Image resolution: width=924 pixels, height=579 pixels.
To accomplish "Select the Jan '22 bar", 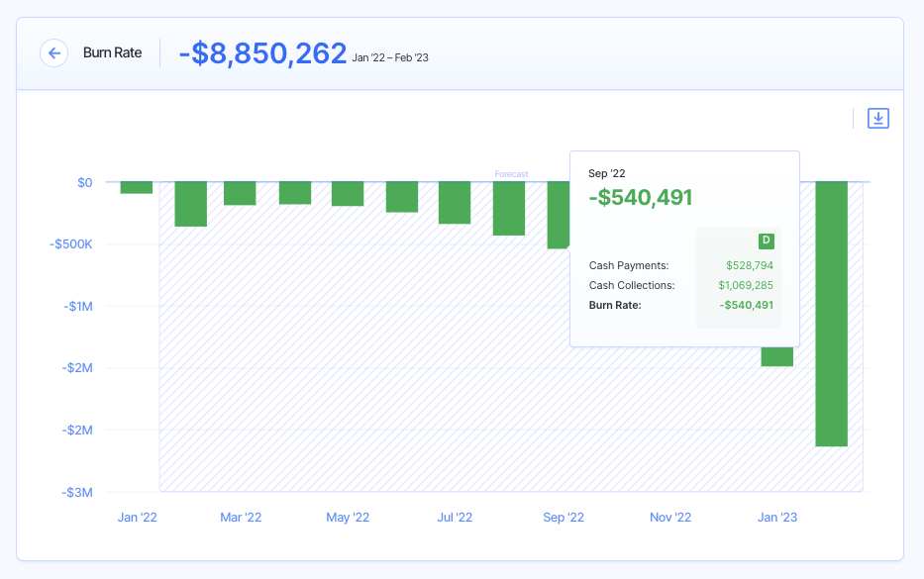I will coord(137,187).
